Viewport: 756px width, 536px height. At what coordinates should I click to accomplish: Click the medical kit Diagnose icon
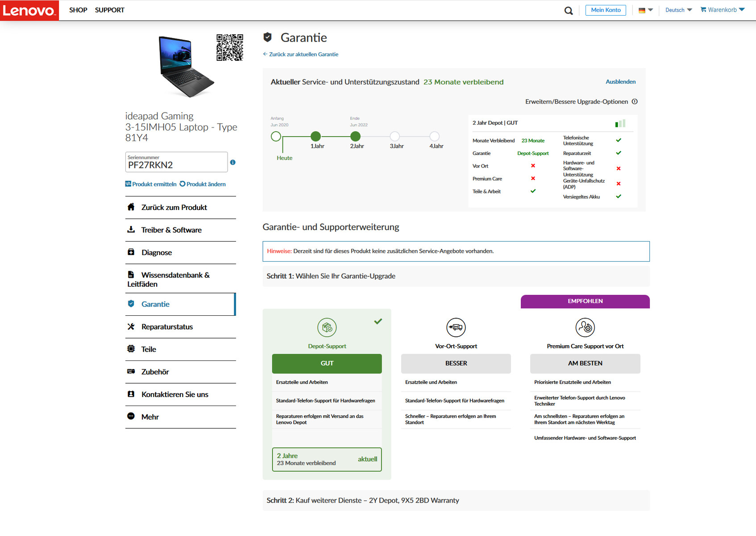pyautogui.click(x=131, y=252)
